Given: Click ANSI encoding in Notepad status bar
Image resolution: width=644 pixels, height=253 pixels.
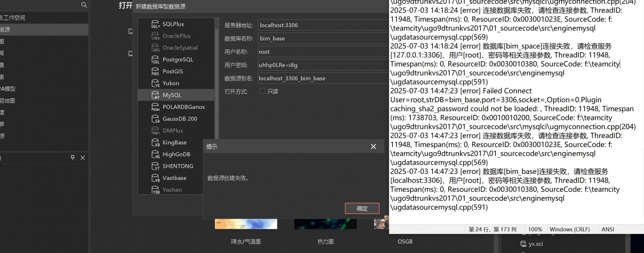Looking at the screenshot, I should 607,229.
